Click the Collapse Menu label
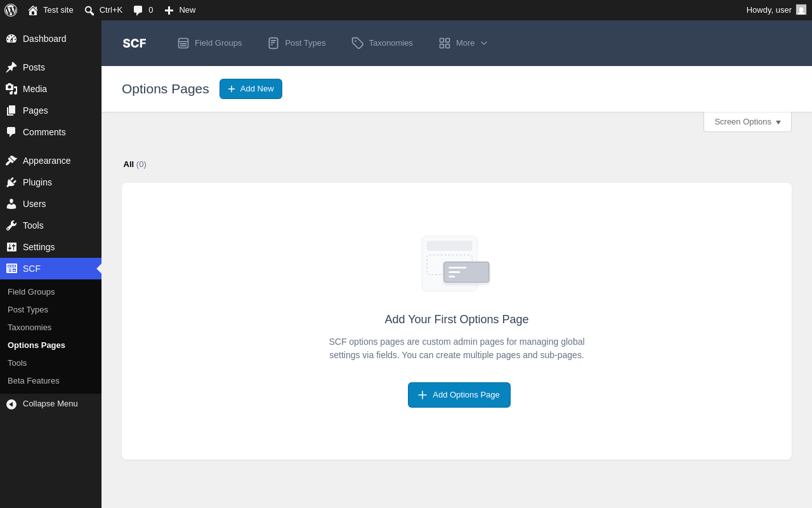The height and width of the screenshot is (508, 812). click(x=50, y=404)
